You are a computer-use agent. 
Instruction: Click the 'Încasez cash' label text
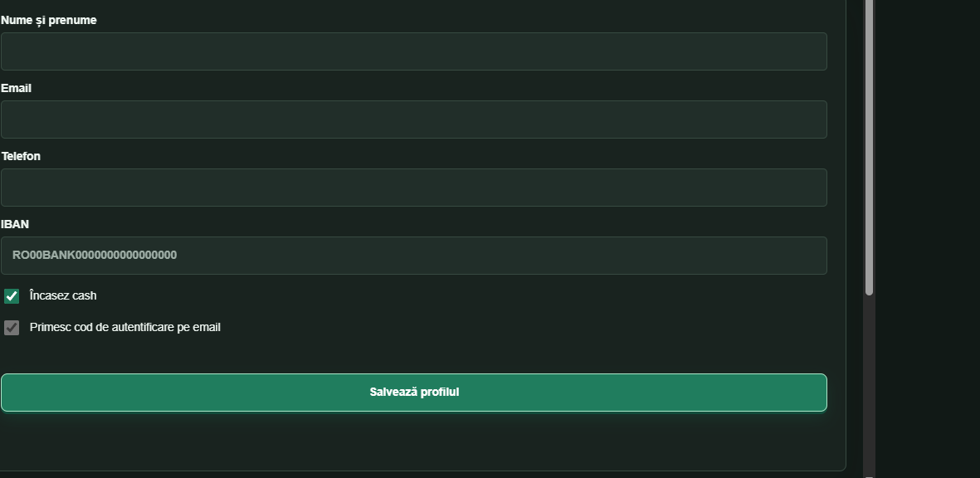coord(63,295)
